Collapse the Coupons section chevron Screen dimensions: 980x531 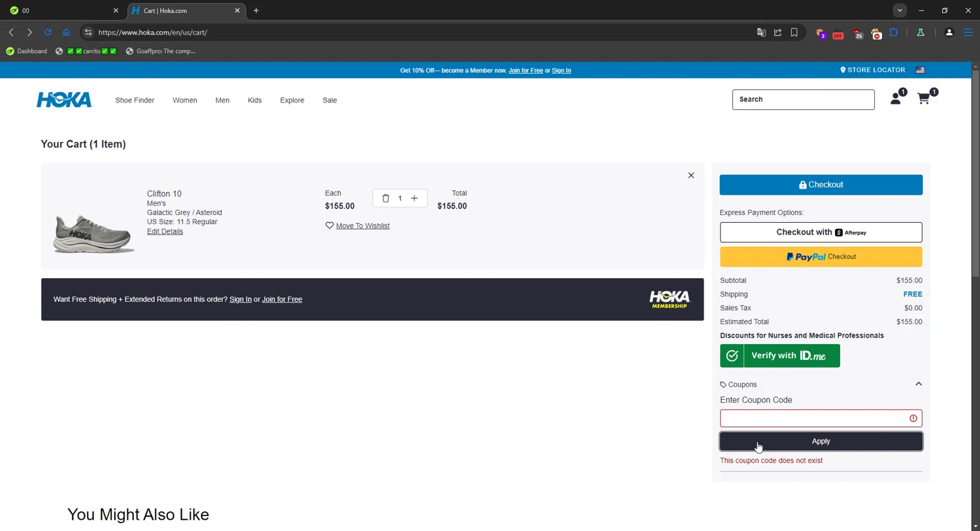[918, 384]
